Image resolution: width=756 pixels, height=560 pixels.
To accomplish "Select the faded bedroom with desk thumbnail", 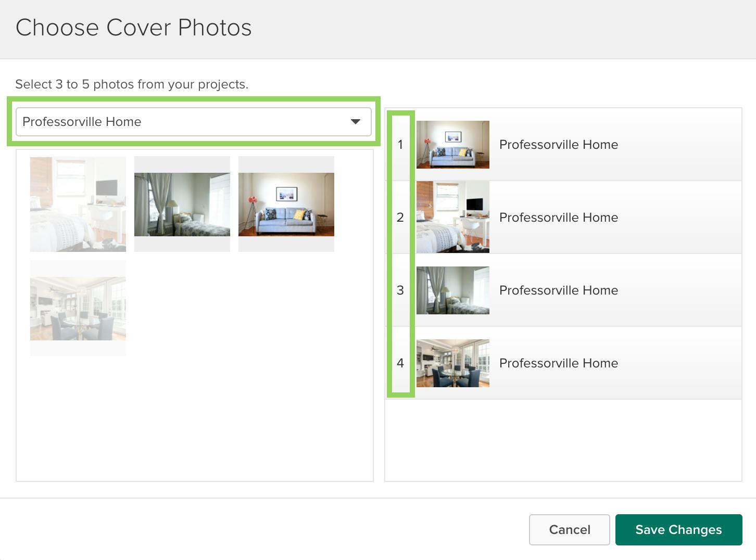I will [78, 204].
